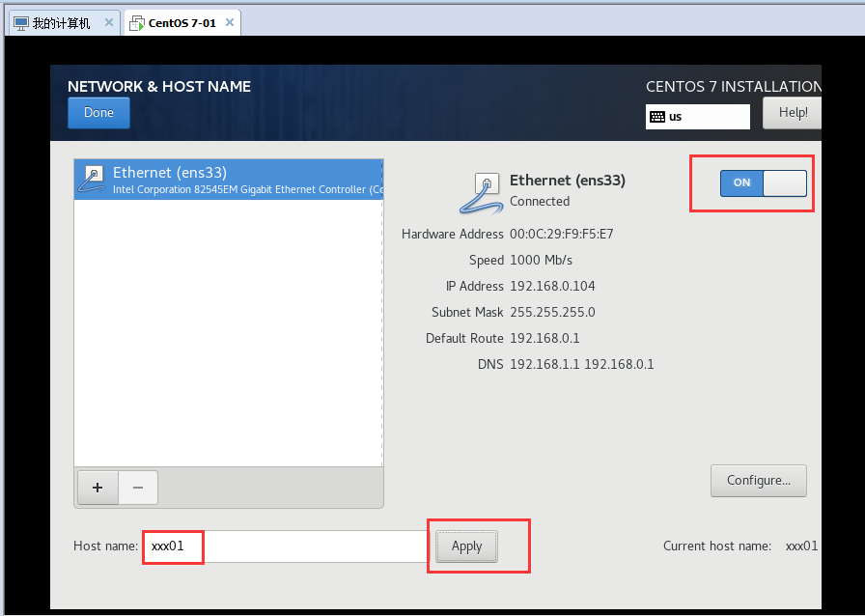Close the 我的计算机 tab
Viewport: 865px width, 616px height.
point(109,22)
